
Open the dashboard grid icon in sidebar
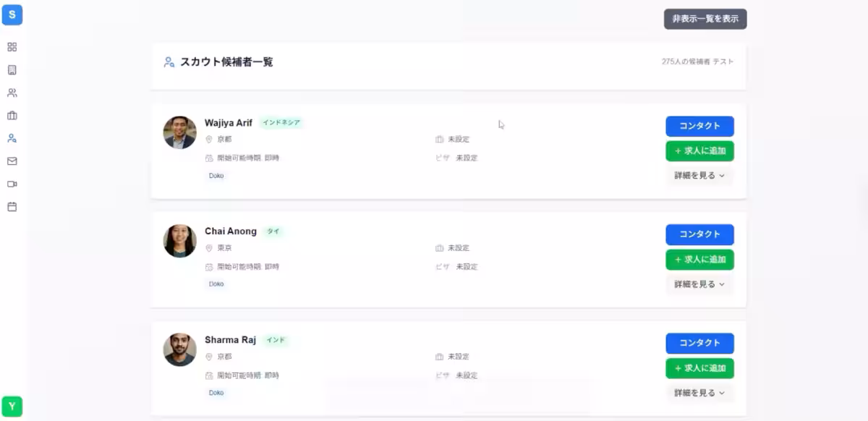(12, 47)
